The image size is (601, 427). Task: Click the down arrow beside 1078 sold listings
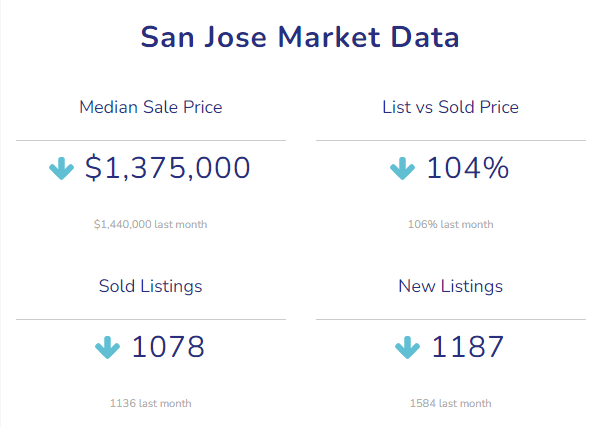108,348
